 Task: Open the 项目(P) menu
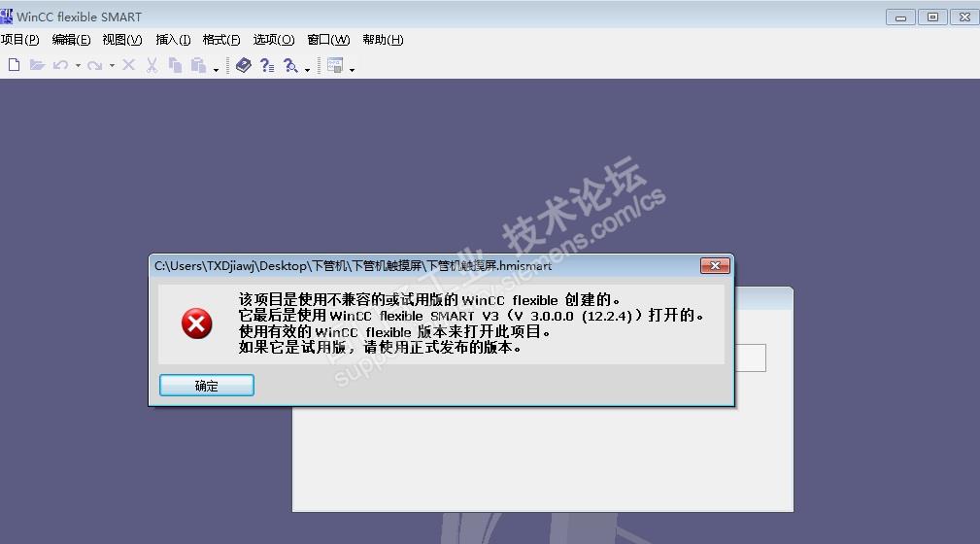[20, 40]
